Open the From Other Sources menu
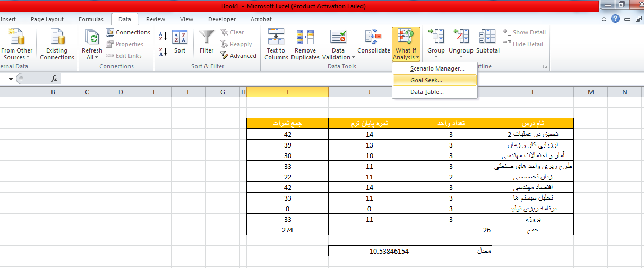The height and width of the screenshot is (268, 644). click(x=16, y=45)
